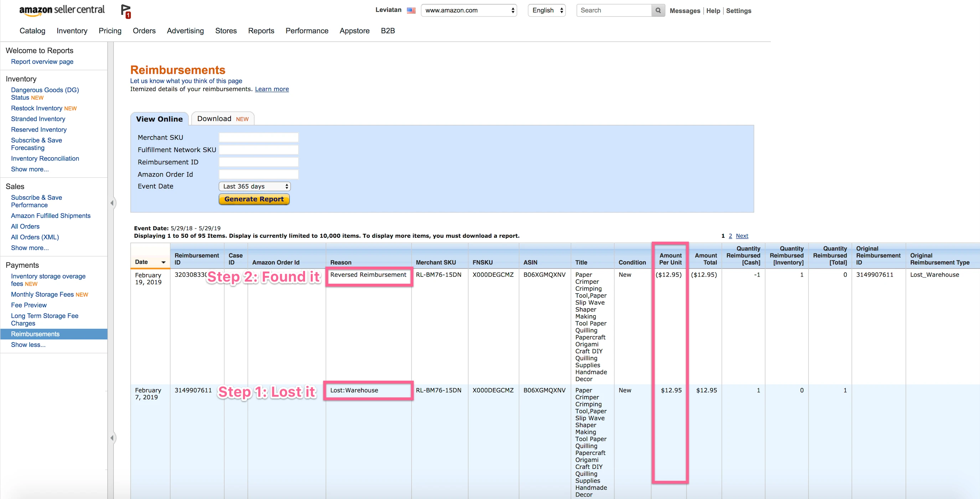The width and height of the screenshot is (980, 499).
Task: Open Settings in the header
Action: (x=738, y=11)
